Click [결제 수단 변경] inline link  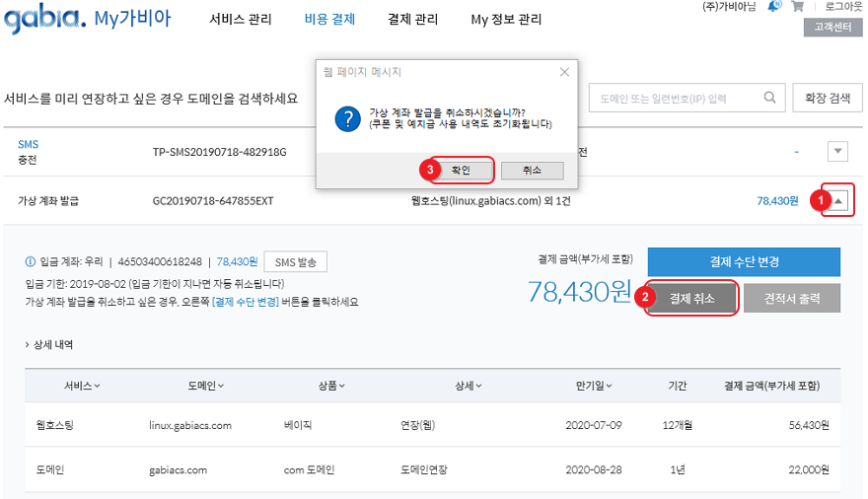click(x=246, y=302)
